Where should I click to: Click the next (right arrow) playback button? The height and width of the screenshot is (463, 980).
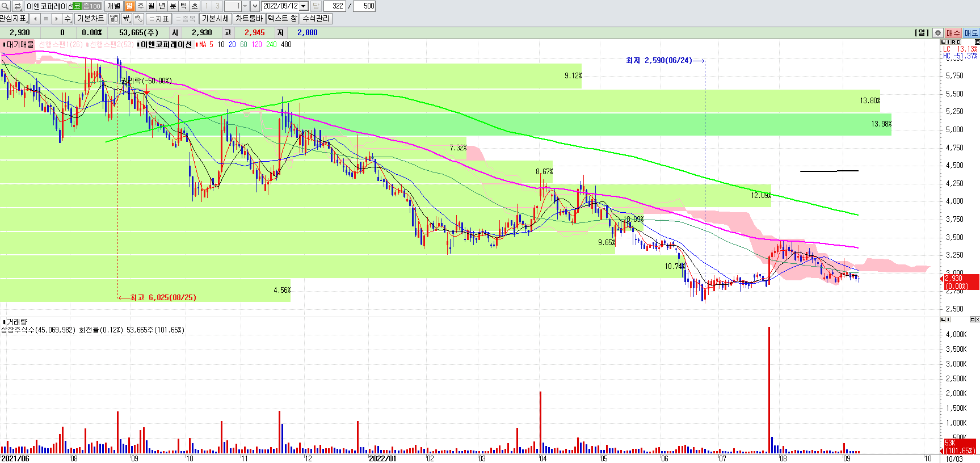tap(56, 19)
